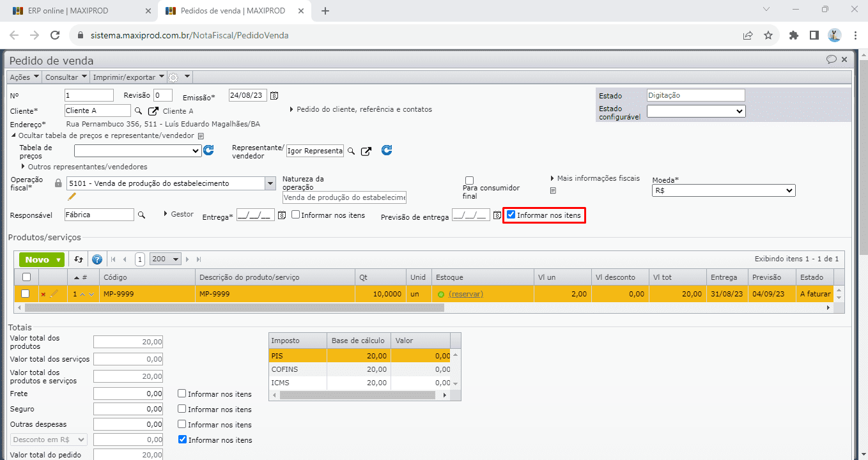Bookmark this page with the star icon
The image size is (868, 460).
click(768, 36)
